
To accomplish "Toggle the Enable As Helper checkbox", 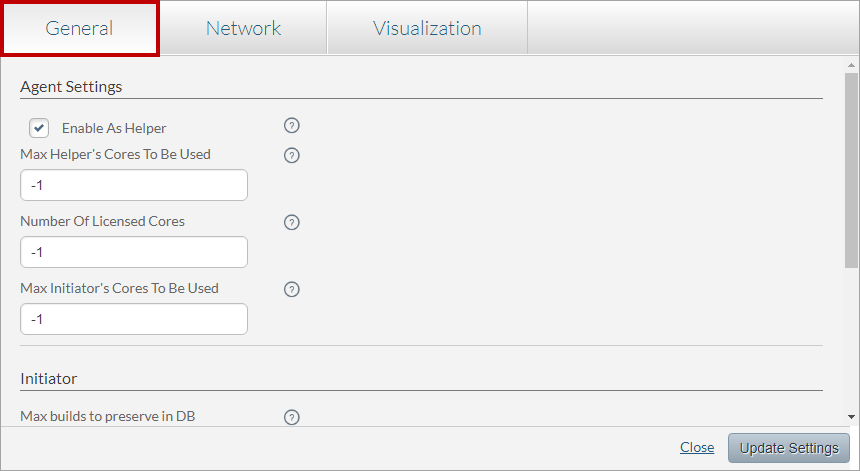I will pos(39,127).
